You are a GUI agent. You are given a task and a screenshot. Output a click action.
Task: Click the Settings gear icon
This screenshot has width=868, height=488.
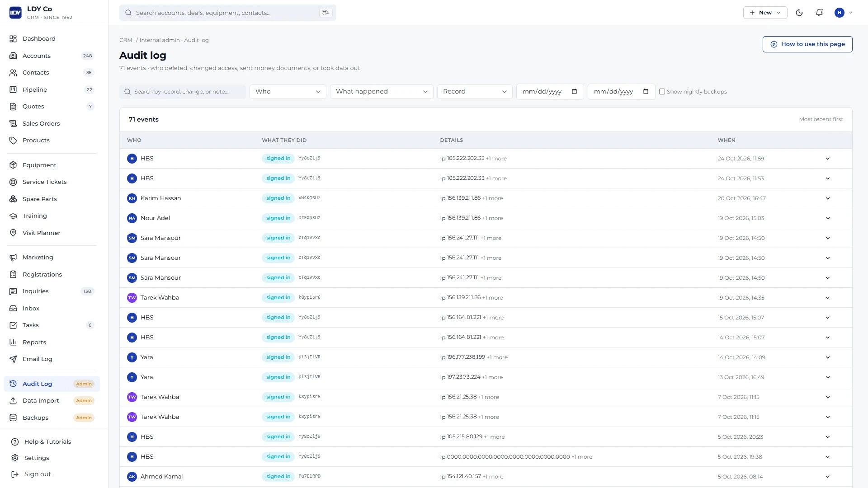(x=15, y=458)
